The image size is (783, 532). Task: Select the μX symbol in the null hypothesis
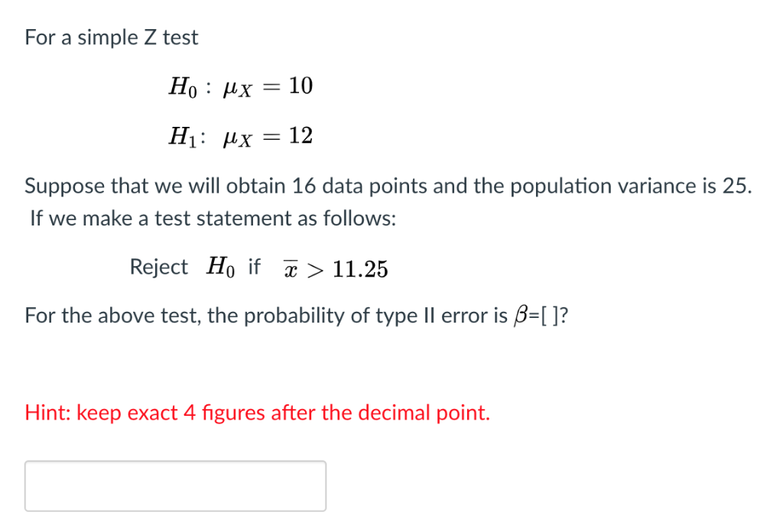click(x=236, y=89)
